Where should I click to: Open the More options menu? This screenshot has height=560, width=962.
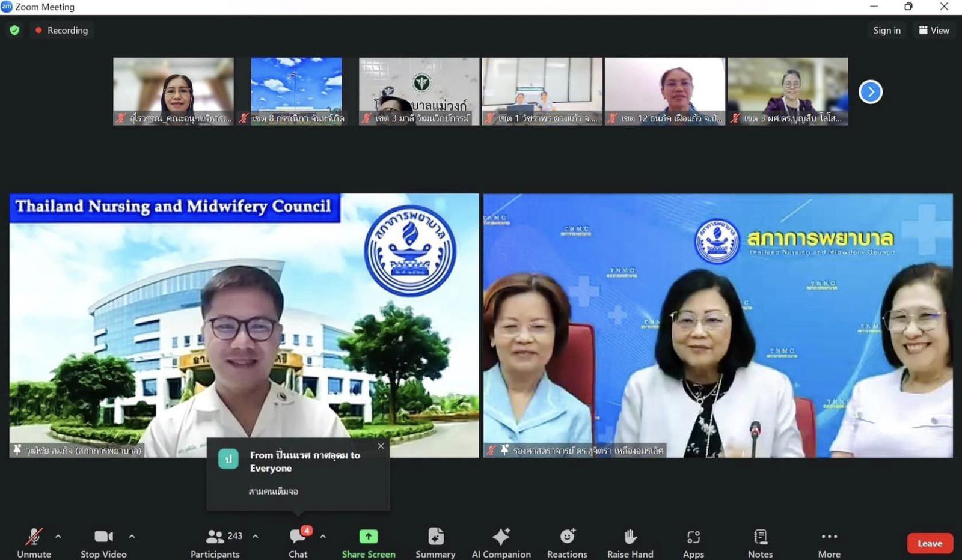point(829,543)
